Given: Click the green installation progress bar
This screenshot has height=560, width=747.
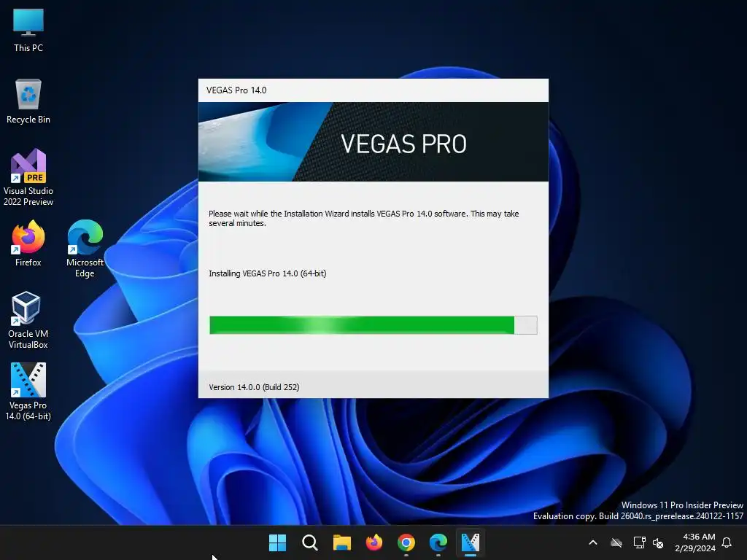Looking at the screenshot, I should click(373, 325).
